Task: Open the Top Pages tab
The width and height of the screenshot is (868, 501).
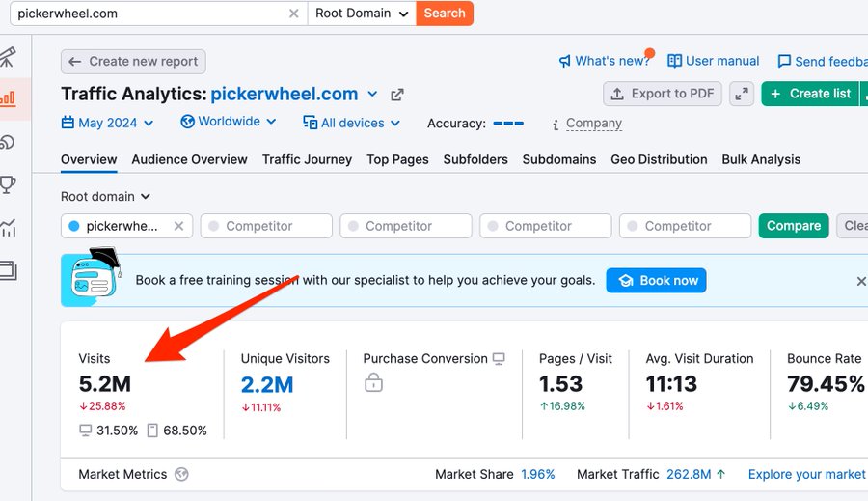Action: point(397,159)
